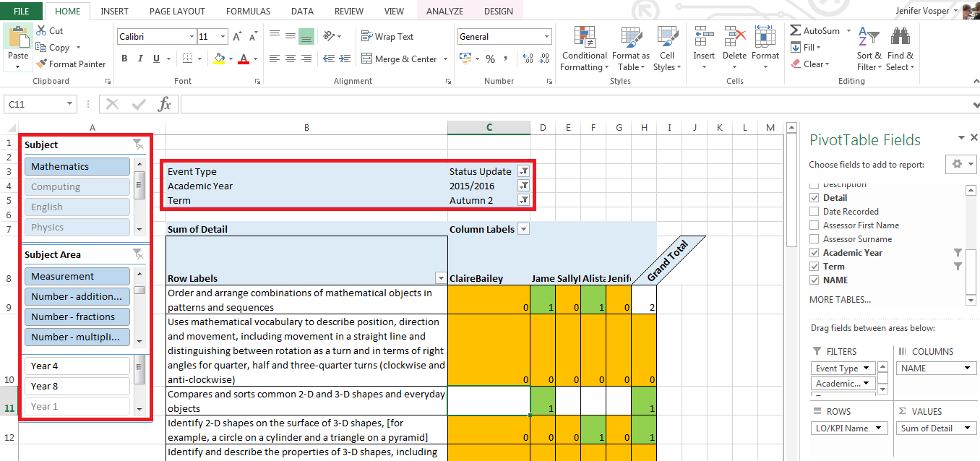Open the FILE tab

tap(22, 12)
